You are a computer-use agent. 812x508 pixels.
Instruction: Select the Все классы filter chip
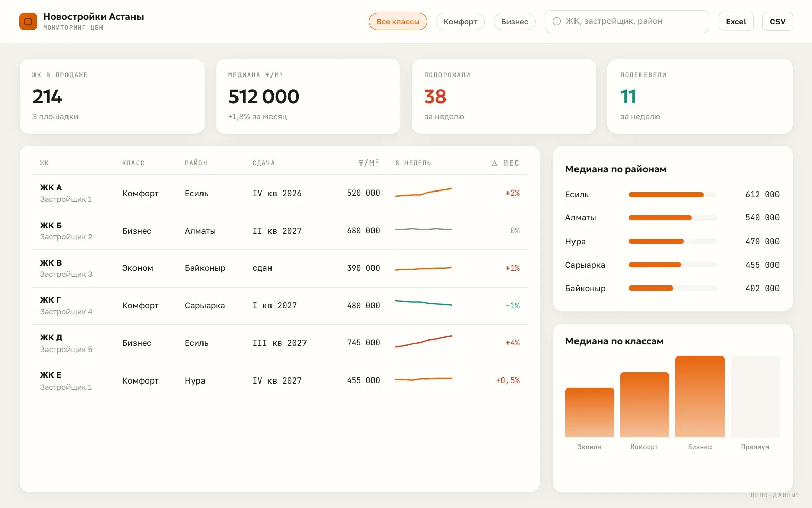coord(398,22)
